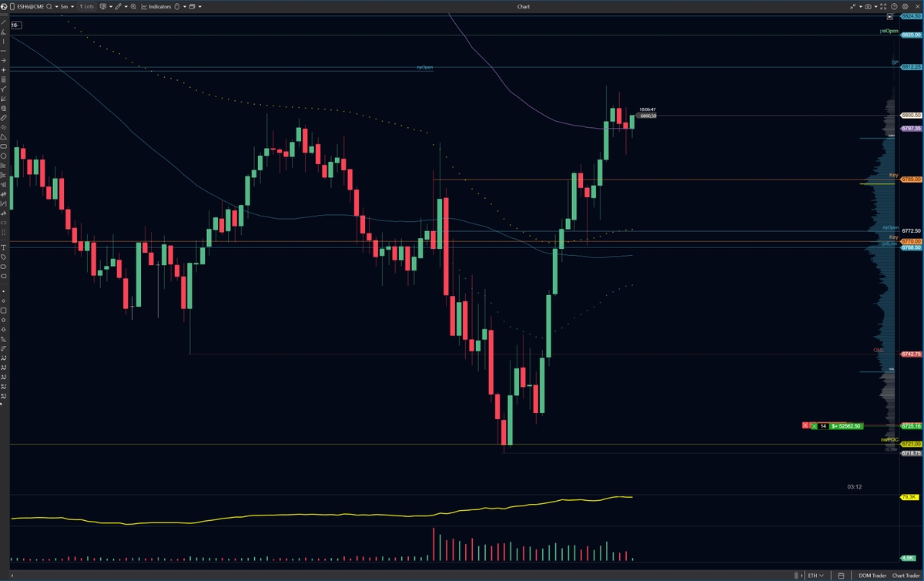Toggle the Chart Trader panel
Viewport: 924px width, 581px height.
click(x=906, y=575)
